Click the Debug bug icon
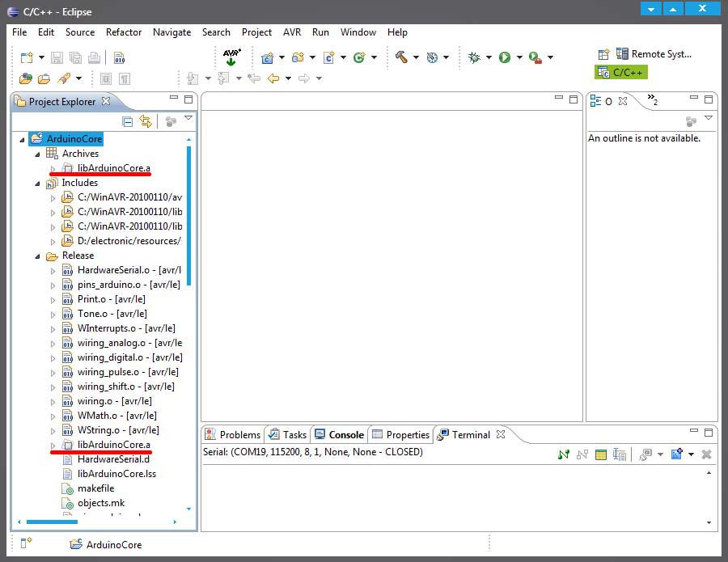Screen dimensions: 728x562 click(474, 57)
